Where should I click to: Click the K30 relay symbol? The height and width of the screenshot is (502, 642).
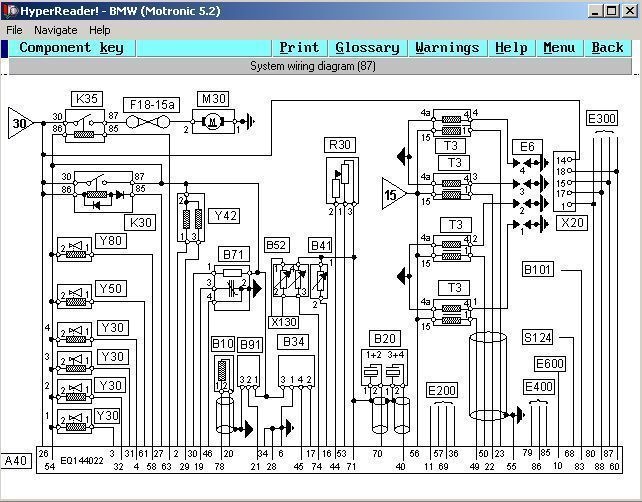click(104, 192)
